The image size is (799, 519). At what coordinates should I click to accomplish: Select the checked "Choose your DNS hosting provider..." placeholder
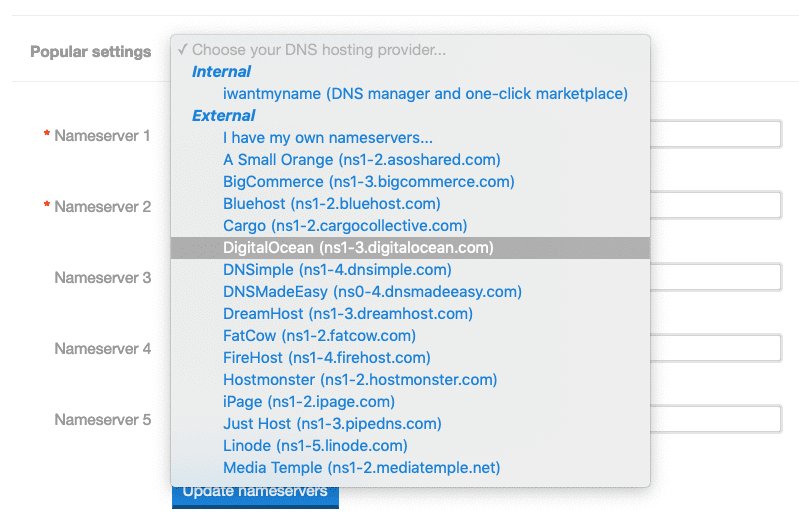(x=318, y=50)
